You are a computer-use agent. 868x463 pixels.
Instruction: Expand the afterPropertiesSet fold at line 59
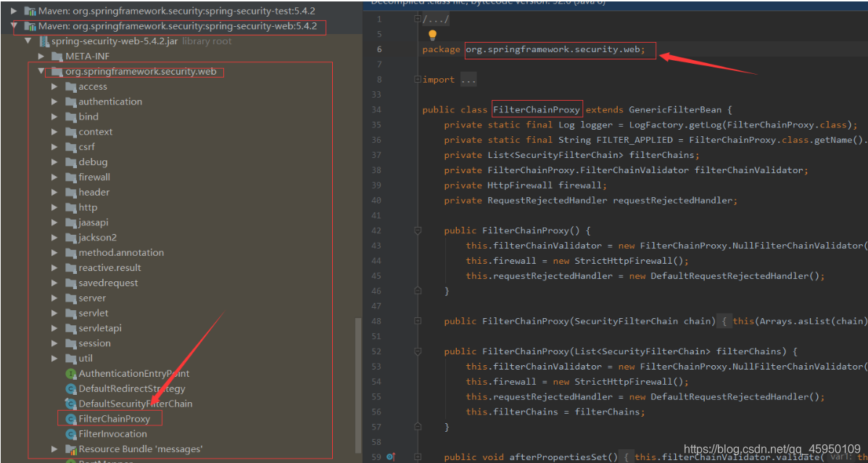click(418, 457)
